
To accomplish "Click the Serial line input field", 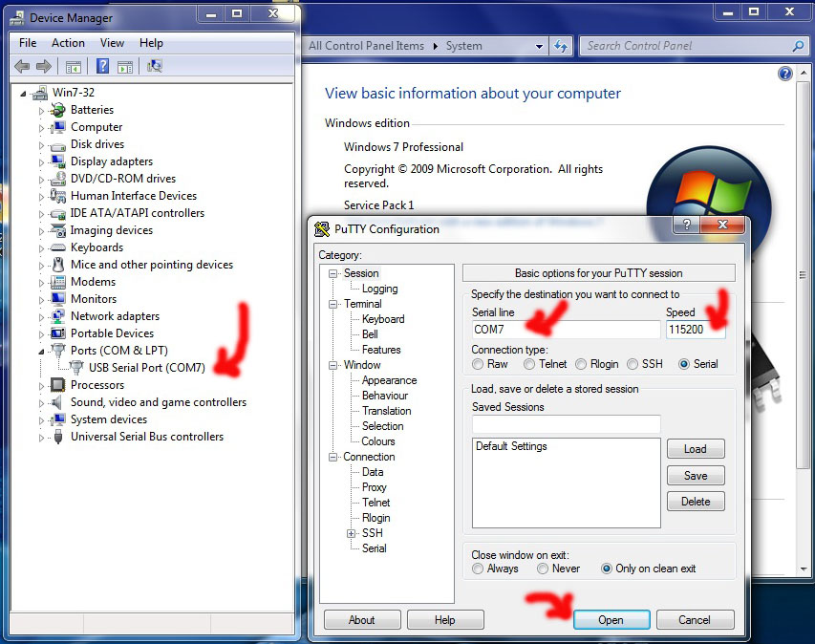I will [566, 330].
